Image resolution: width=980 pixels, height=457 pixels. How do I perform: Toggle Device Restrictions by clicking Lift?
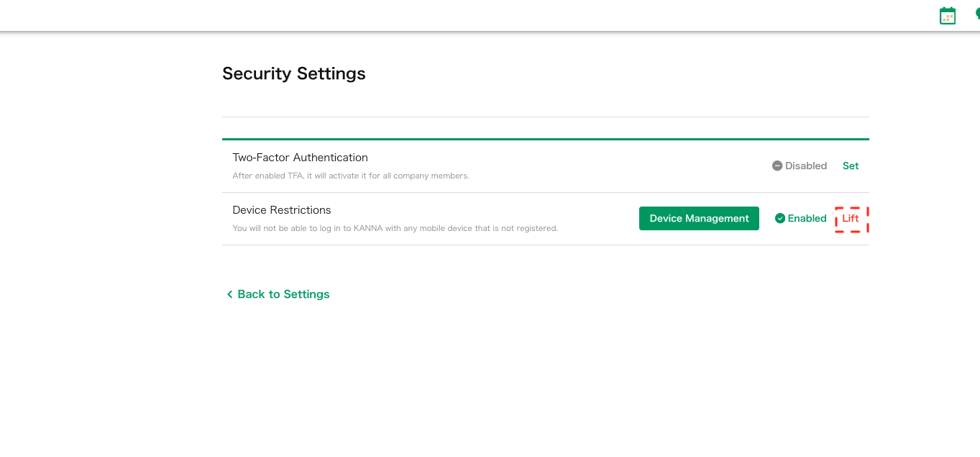851,218
